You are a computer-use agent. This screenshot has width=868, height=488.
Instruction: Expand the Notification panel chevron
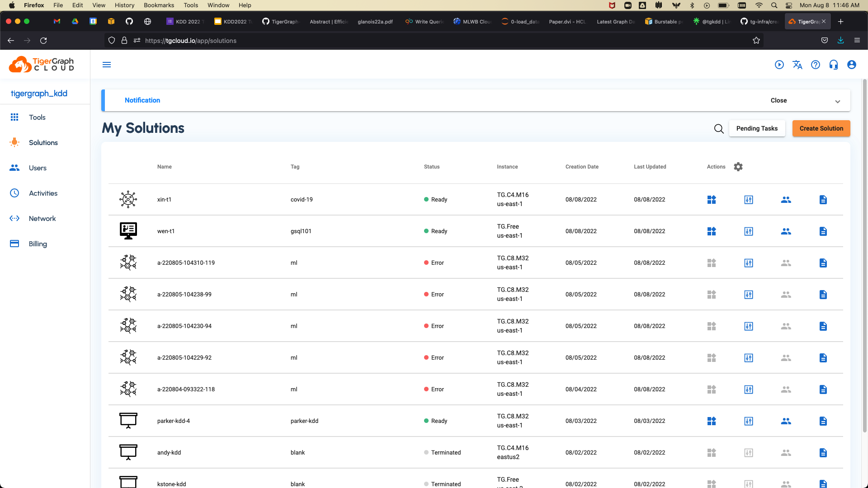838,101
